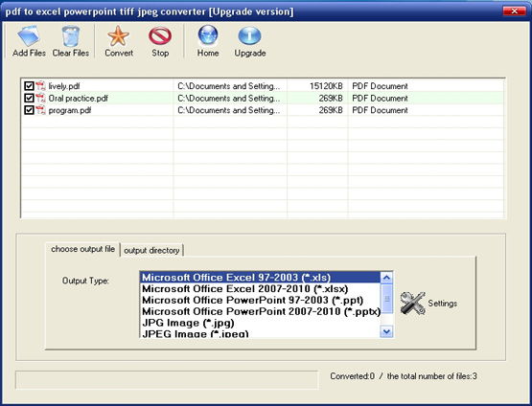Click the output type list up arrow
The image size is (532, 406).
(386, 278)
